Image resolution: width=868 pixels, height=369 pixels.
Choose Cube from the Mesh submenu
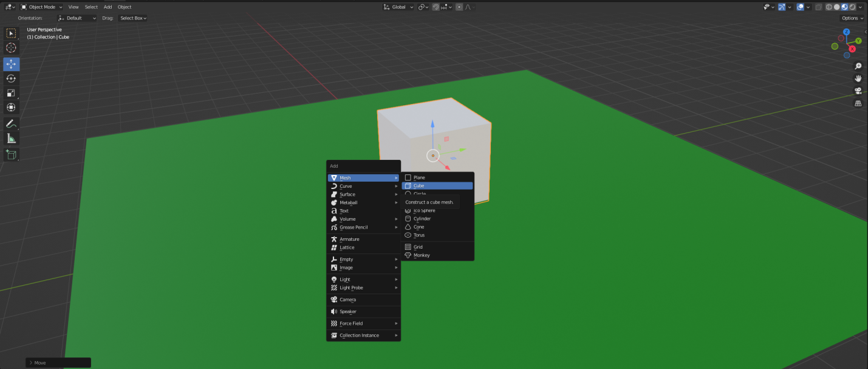click(438, 186)
